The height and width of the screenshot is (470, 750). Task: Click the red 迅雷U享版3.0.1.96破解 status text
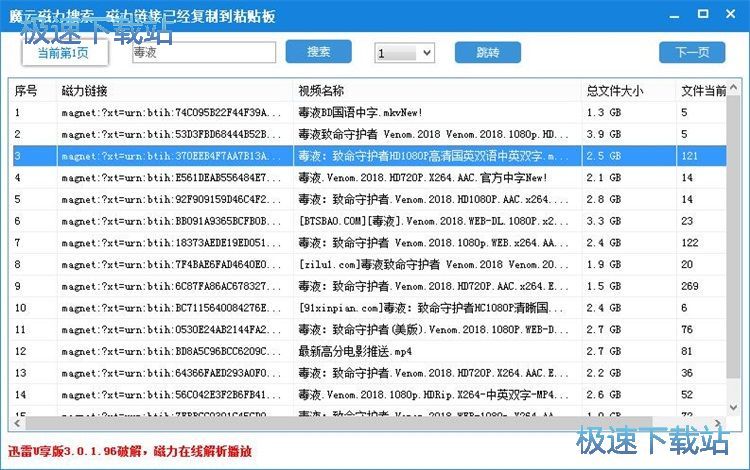coord(129,451)
